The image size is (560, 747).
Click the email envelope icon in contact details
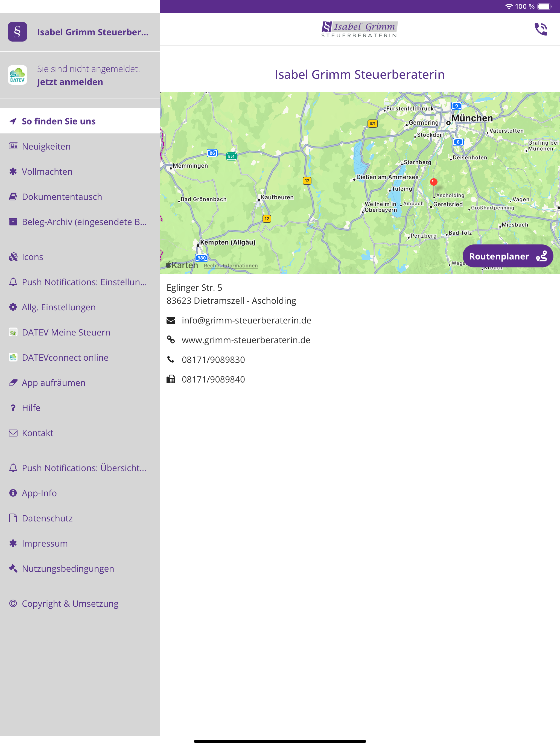171,320
